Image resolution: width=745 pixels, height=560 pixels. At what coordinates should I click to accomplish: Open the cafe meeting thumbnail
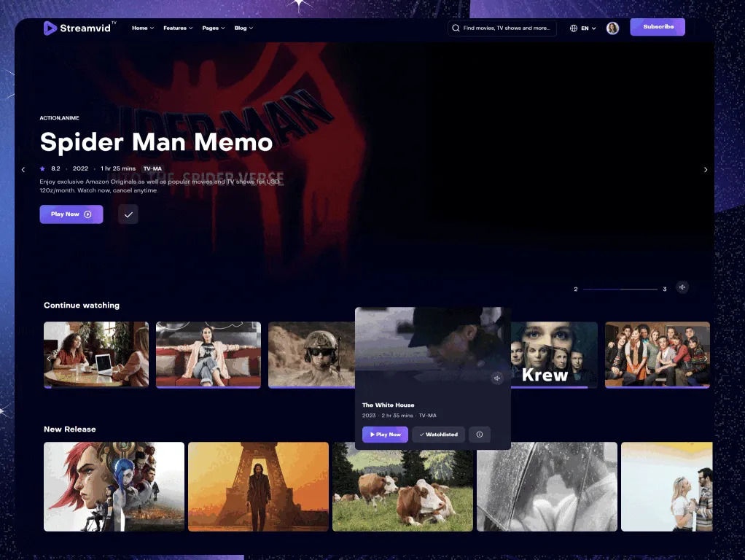click(96, 354)
